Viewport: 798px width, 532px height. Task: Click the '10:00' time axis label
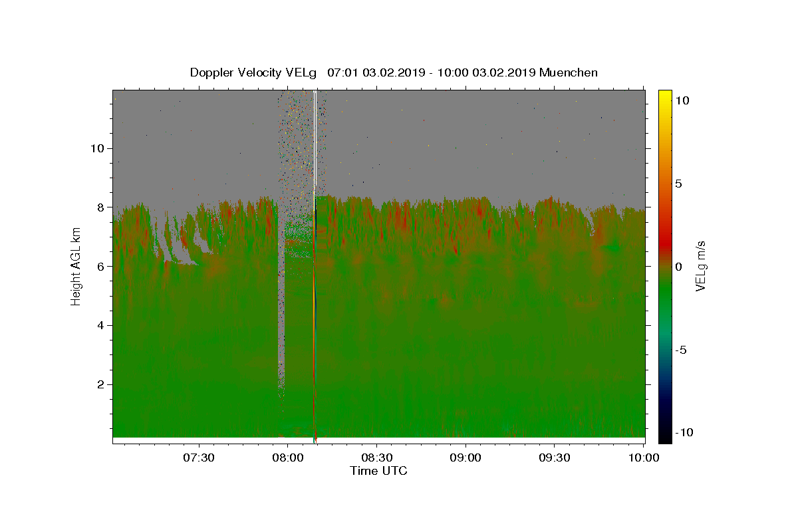pos(644,458)
